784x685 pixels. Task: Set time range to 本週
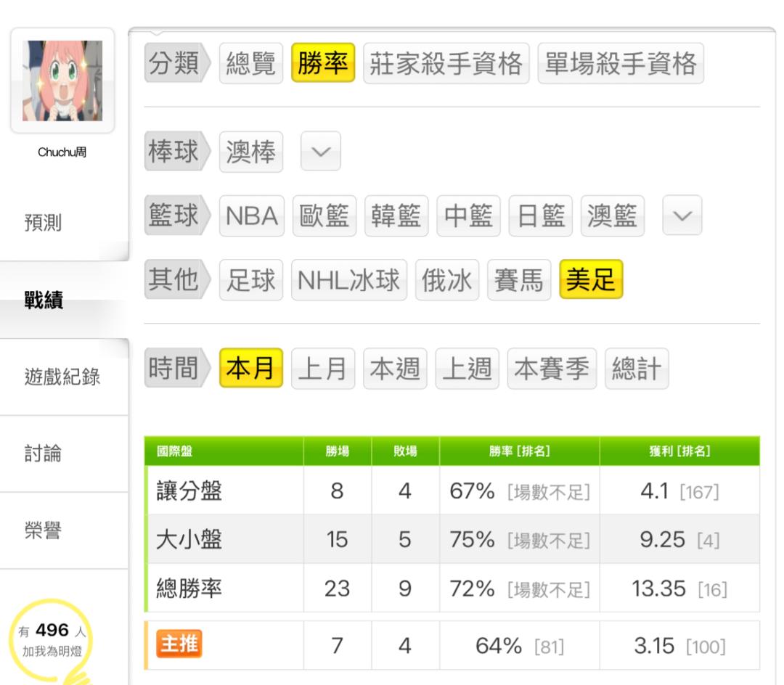tap(395, 369)
